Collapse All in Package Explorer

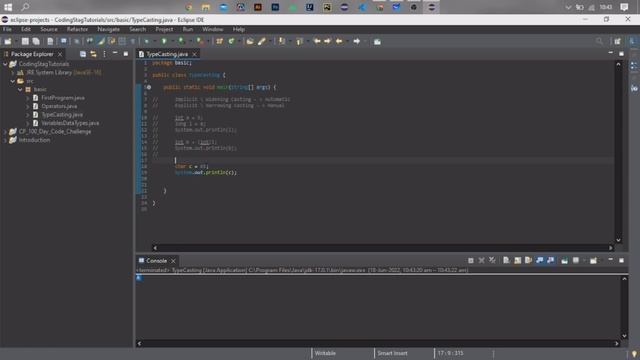click(83, 54)
